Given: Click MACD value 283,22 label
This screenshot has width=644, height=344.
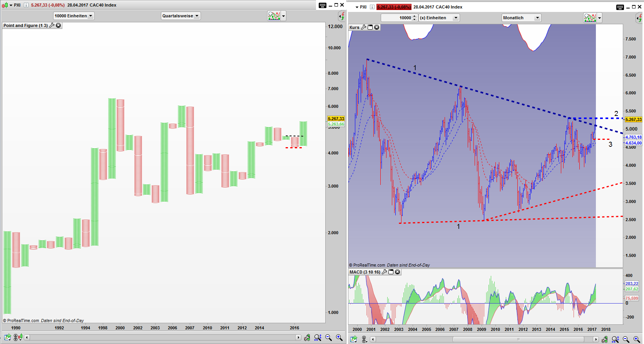Looking at the screenshot, I should pos(632,284).
